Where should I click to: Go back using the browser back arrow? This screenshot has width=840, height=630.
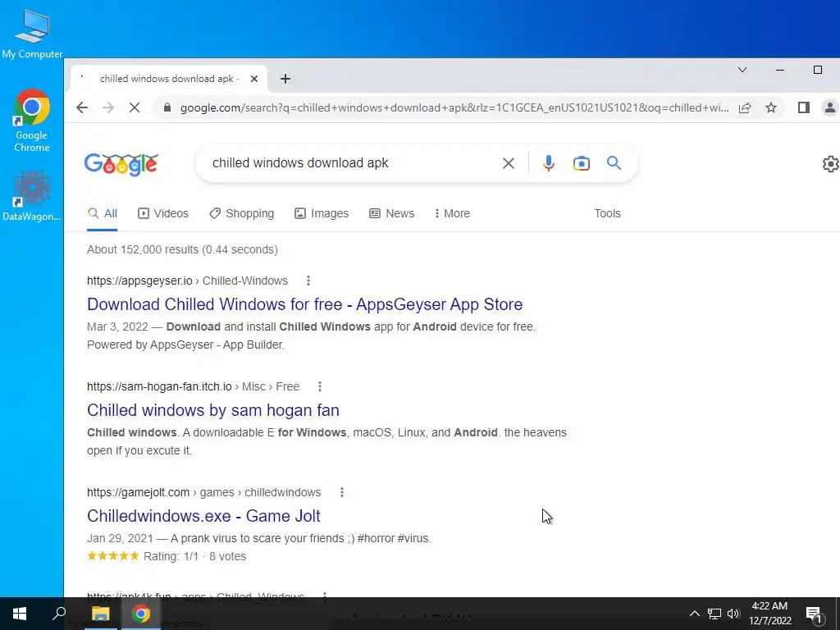82,107
